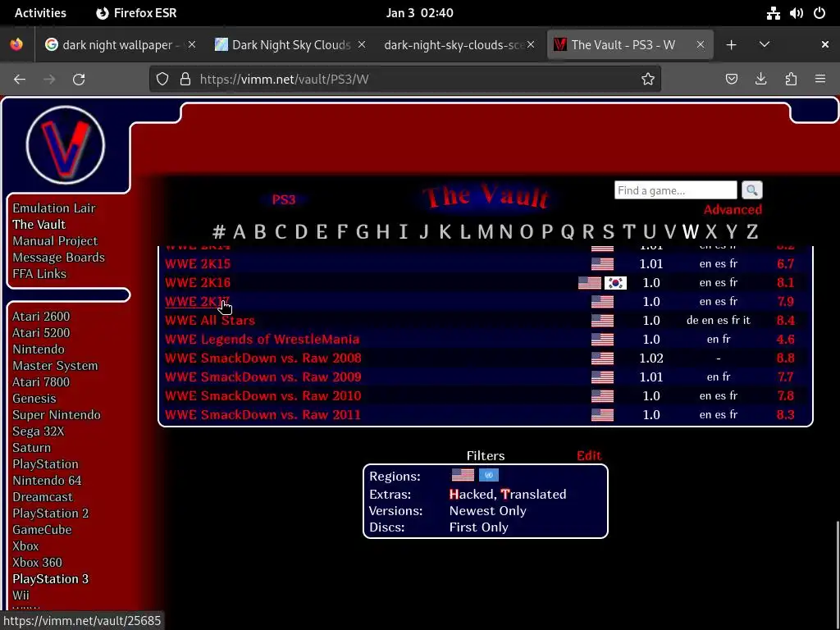This screenshot has width=840, height=630.
Task: Open the WWE 2K16 link
Action: click(198, 282)
